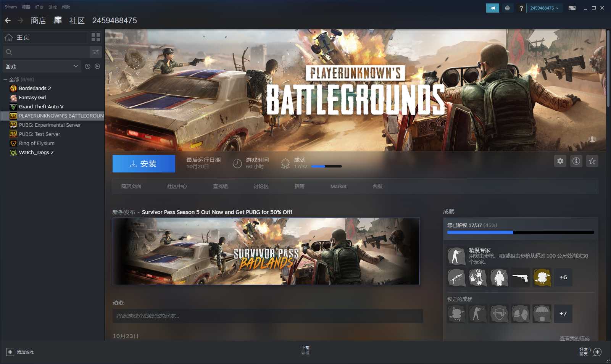Select Fantasy Girl in library
611x364 pixels.
point(52,97)
